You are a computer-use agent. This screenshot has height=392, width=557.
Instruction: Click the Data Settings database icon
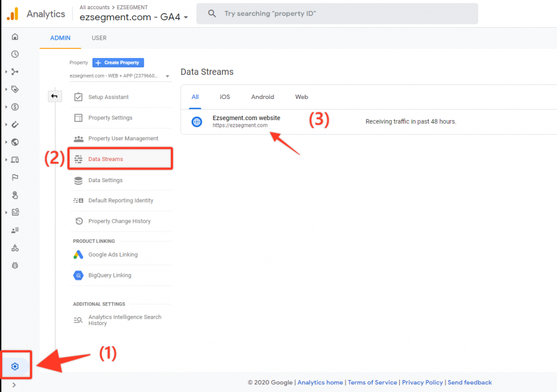78,181
